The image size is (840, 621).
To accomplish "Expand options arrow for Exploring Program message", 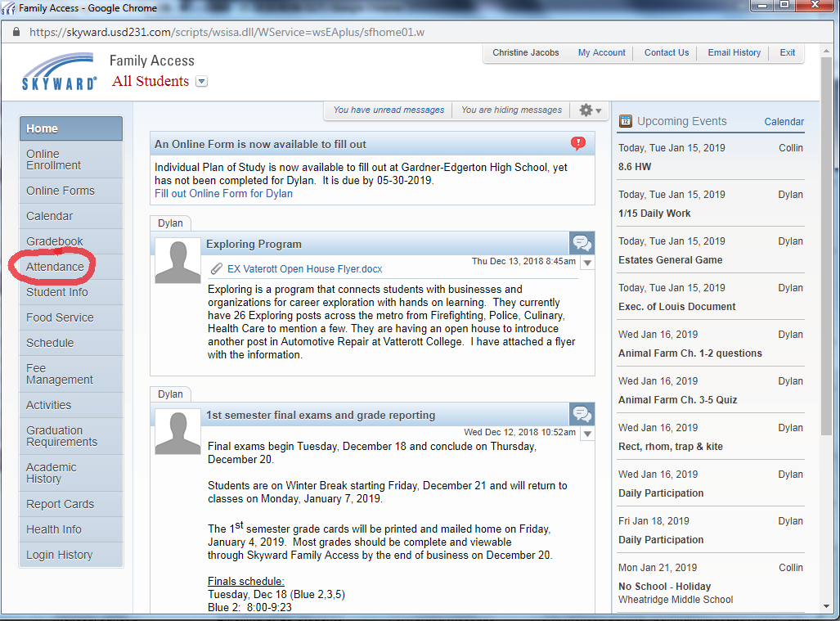I will coord(588,263).
